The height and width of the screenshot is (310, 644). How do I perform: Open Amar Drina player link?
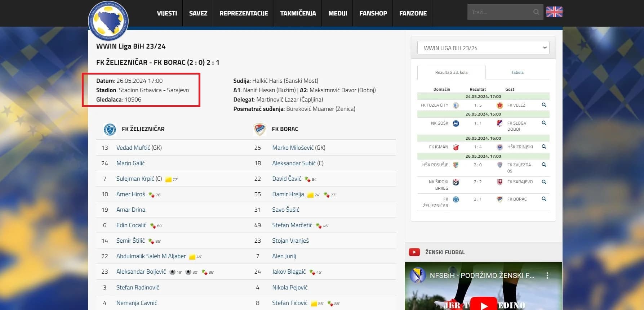point(131,210)
